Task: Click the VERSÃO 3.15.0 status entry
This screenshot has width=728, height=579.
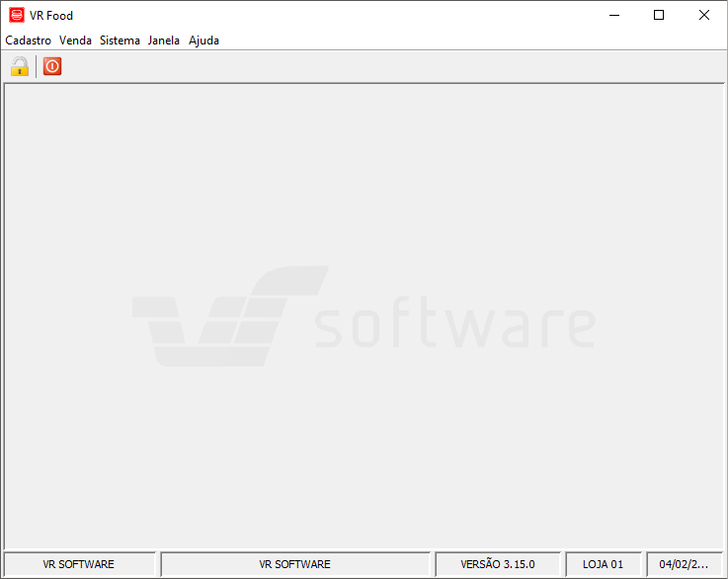Action: [498, 564]
